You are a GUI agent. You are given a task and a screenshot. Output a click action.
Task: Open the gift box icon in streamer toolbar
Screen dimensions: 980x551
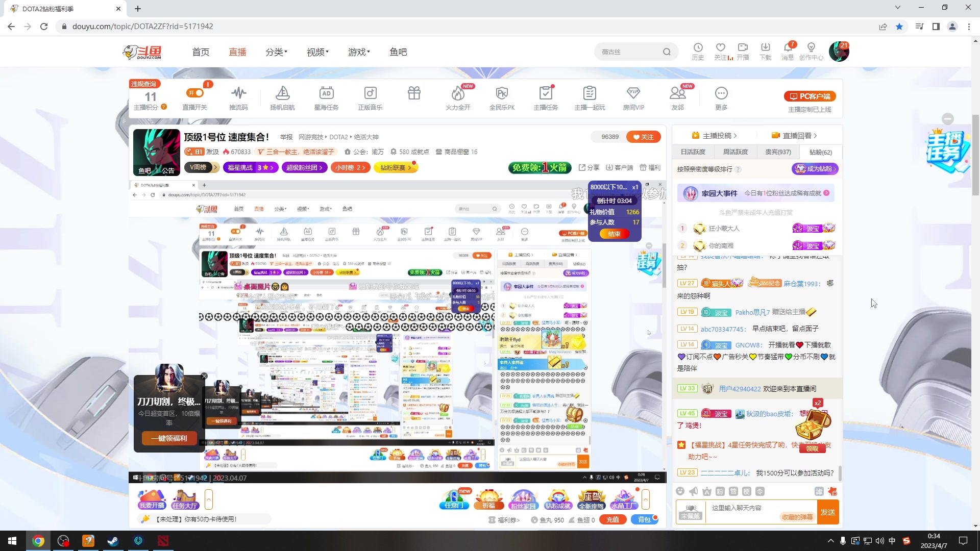click(414, 93)
